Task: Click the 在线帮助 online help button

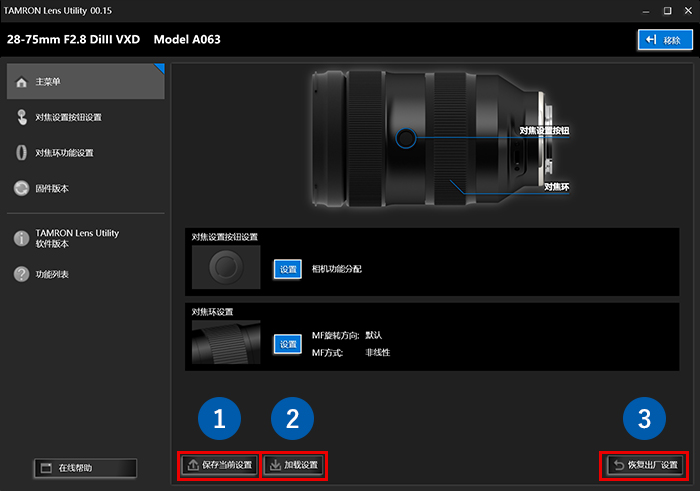Action: [x=85, y=468]
